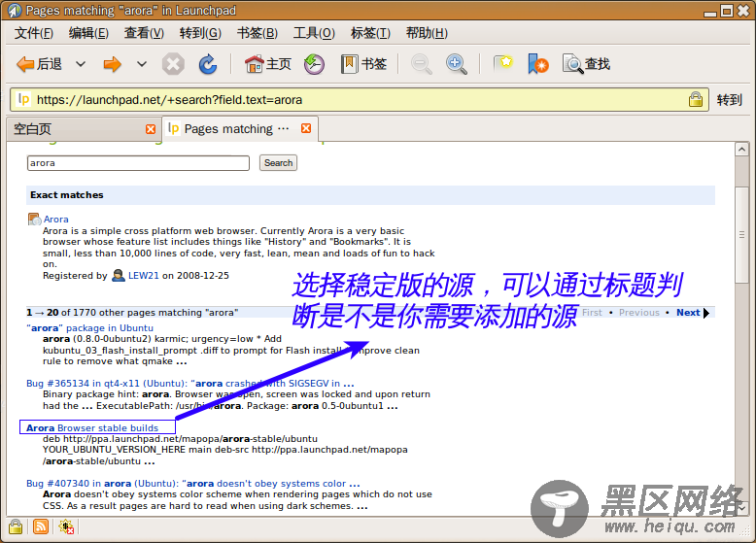
Task: Click the zoom out magnifier icon
Action: [422, 64]
